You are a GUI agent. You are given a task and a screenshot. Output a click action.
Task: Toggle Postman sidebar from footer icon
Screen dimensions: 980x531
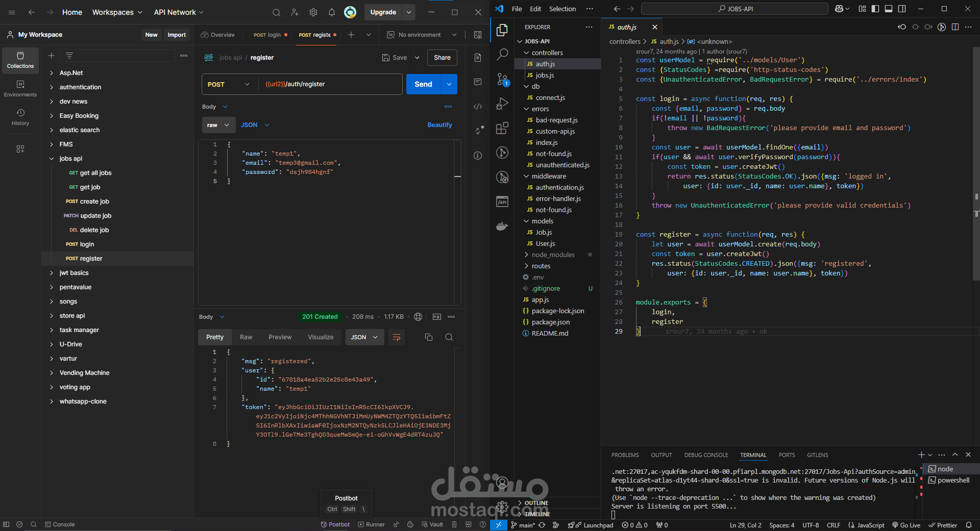tap(6, 524)
